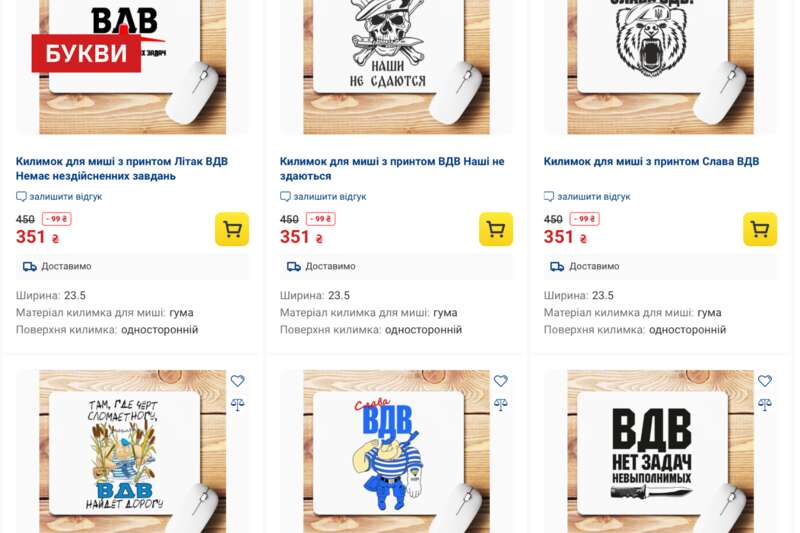The width and height of the screenshot is (800, 533).
Task: Open the skull Наши не сдаются product image
Action: [x=396, y=67]
